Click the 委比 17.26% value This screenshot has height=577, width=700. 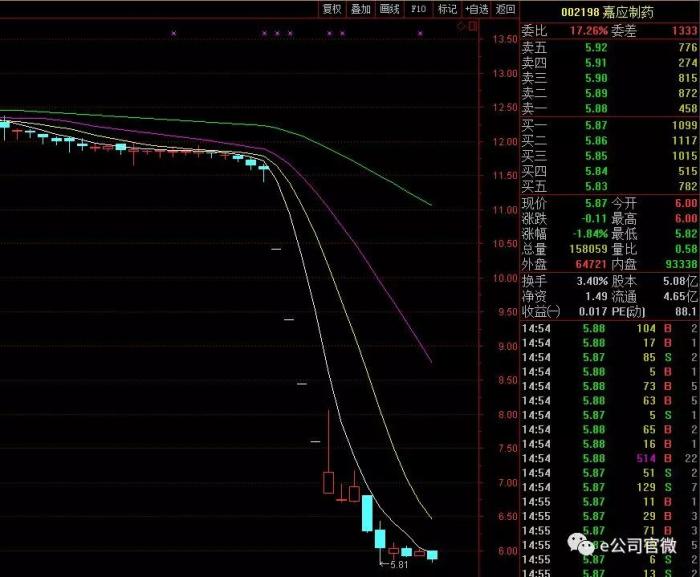click(588, 31)
